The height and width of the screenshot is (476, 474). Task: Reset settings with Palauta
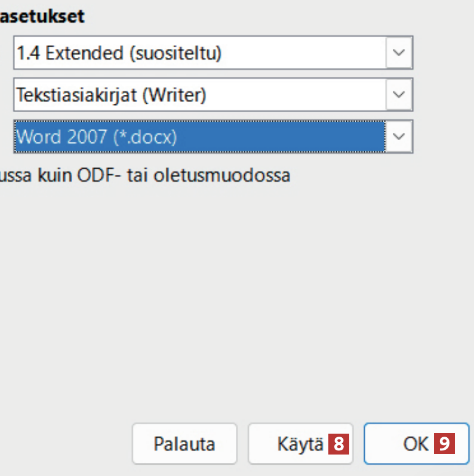pos(184,444)
